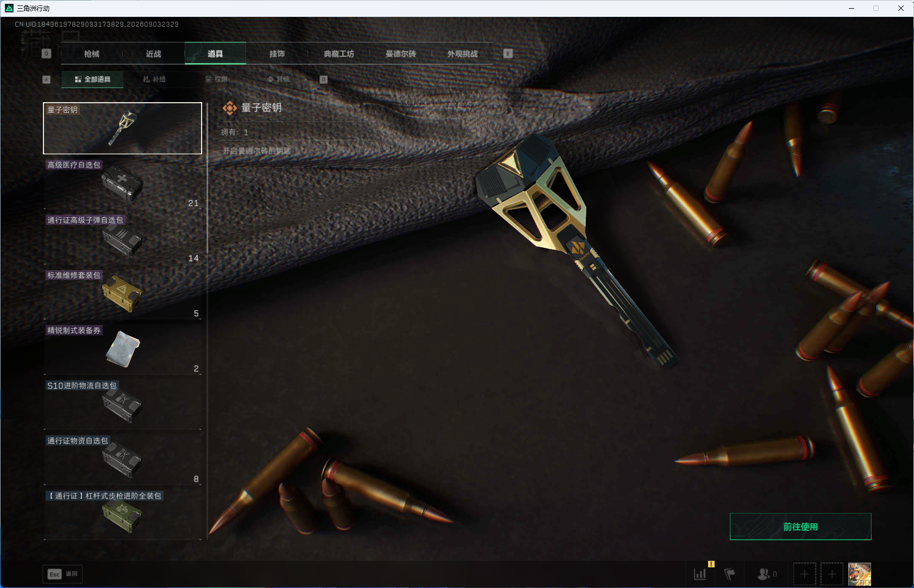Pick the S10进阶物流自选包 item
This screenshot has height=588, width=914.
[122, 404]
